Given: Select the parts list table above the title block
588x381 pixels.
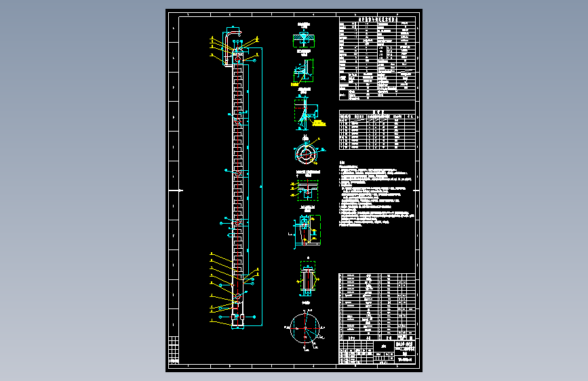Looking at the screenshot, I should 377,306.
